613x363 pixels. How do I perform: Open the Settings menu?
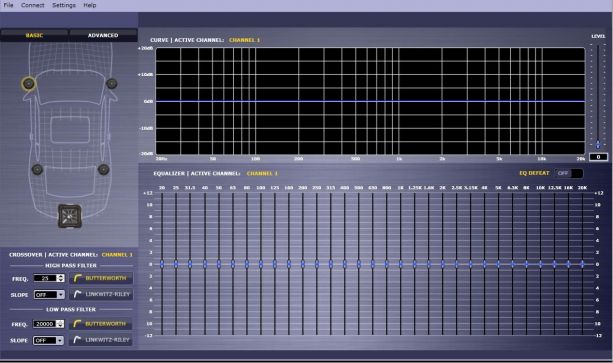pyautogui.click(x=64, y=5)
